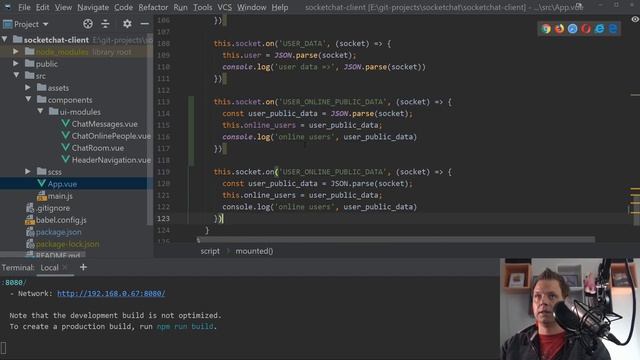Select the Local terminal tab
640x360 pixels.
click(49, 268)
